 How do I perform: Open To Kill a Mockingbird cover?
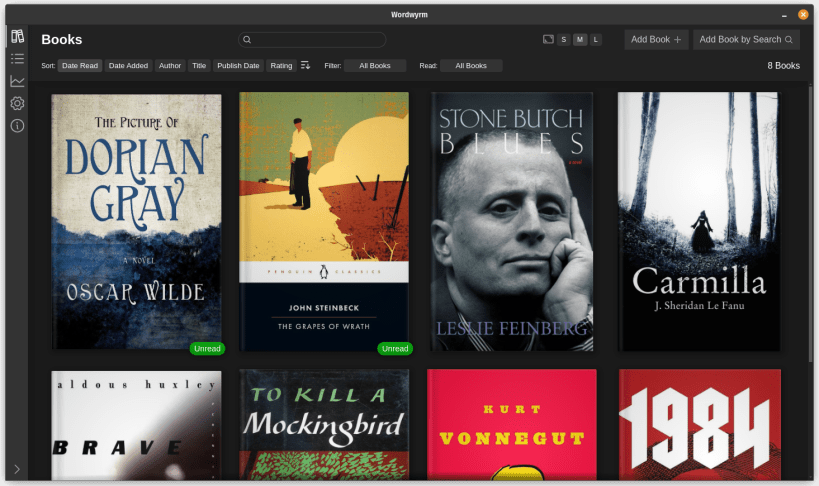(x=324, y=425)
